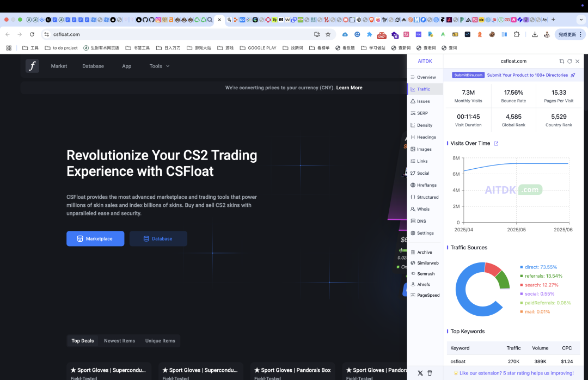Open Density in AITDK sidebar
The height and width of the screenshot is (380, 588).
pyautogui.click(x=425, y=125)
